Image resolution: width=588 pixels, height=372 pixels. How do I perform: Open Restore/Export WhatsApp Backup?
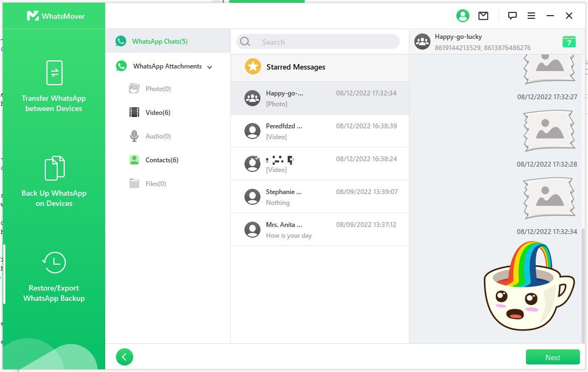tap(53, 276)
